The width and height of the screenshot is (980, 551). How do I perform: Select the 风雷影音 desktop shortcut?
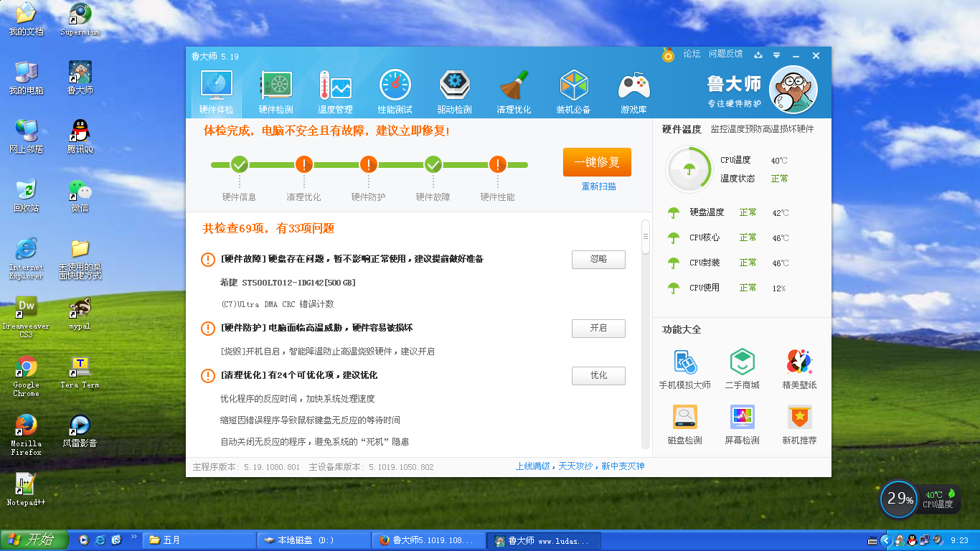click(x=80, y=431)
